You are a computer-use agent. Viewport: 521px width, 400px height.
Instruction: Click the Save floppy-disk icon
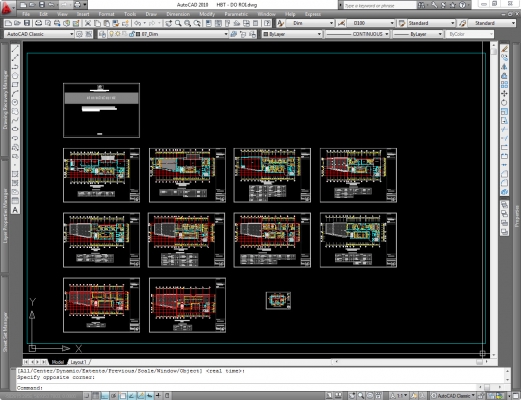tap(27, 23)
